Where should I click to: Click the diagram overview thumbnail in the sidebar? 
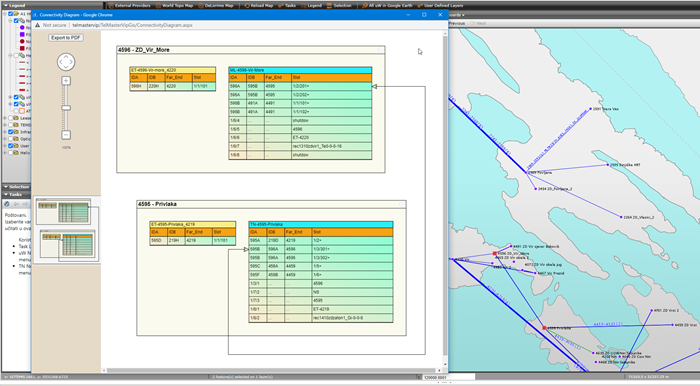click(67, 229)
